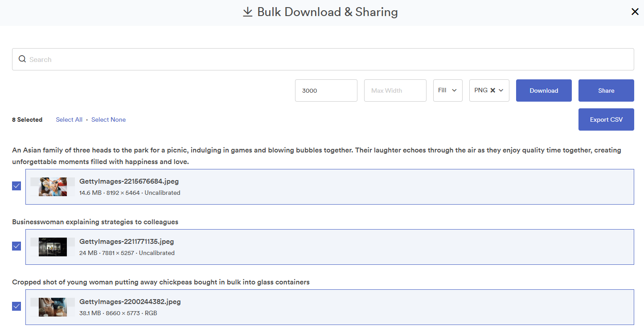Click the Asian family picnic caption
Screen dimensions: 644x329
pyautogui.click(x=316, y=156)
